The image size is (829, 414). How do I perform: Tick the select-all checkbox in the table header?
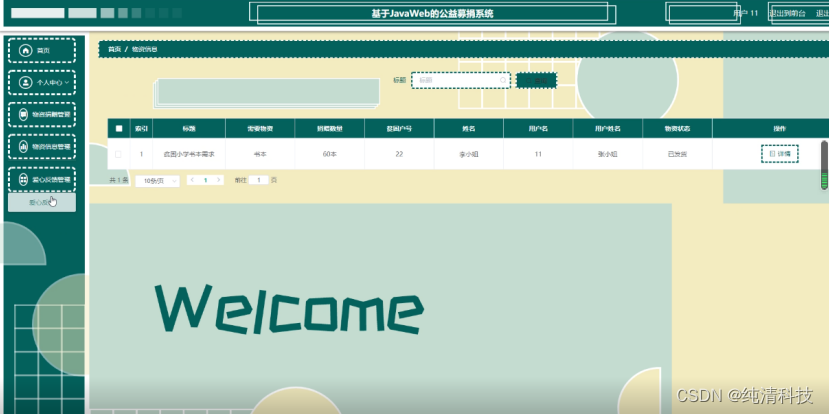[x=118, y=128]
